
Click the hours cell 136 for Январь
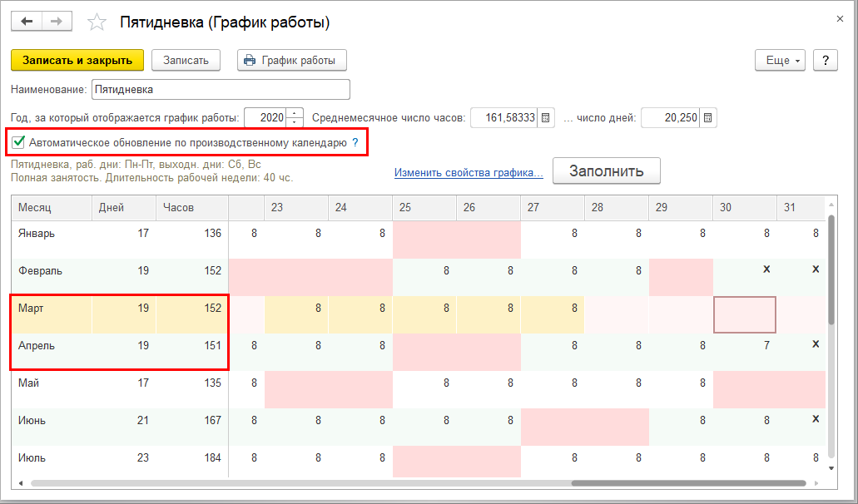coord(191,240)
